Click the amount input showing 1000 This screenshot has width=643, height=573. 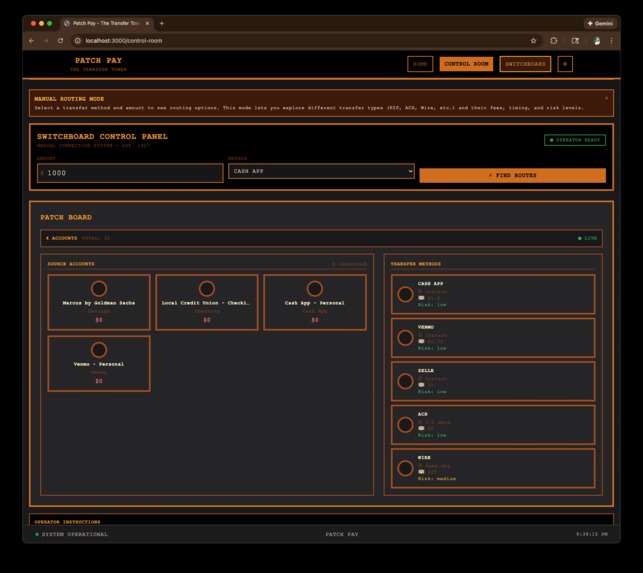130,173
